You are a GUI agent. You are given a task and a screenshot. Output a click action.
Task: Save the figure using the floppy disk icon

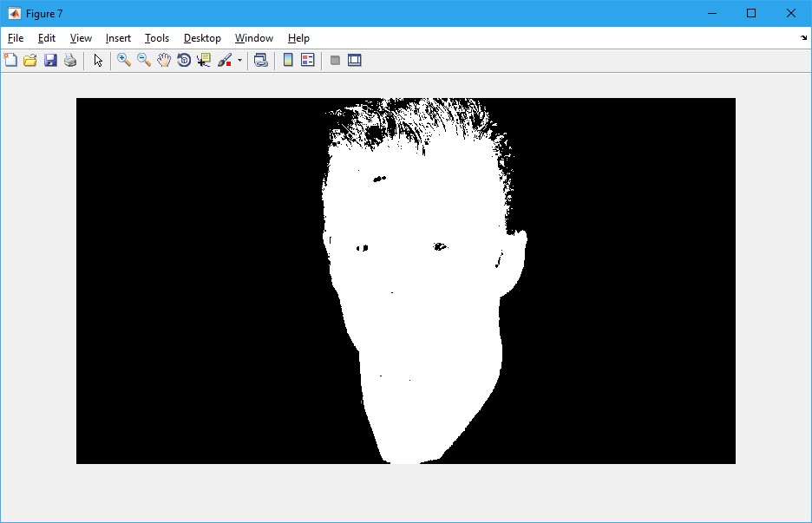click(50, 60)
